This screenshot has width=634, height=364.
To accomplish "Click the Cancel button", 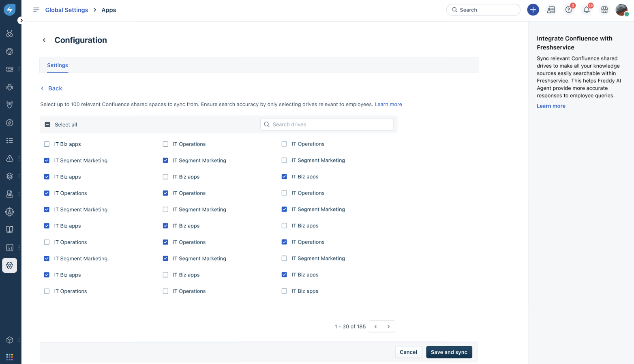I will click(408, 352).
